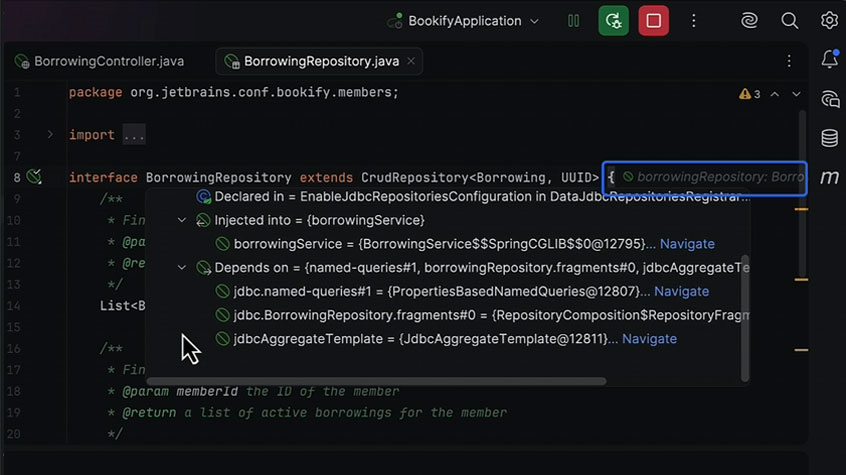
Task: Click the bean icon next to jdbc.named-queries#1
Action: tap(222, 291)
